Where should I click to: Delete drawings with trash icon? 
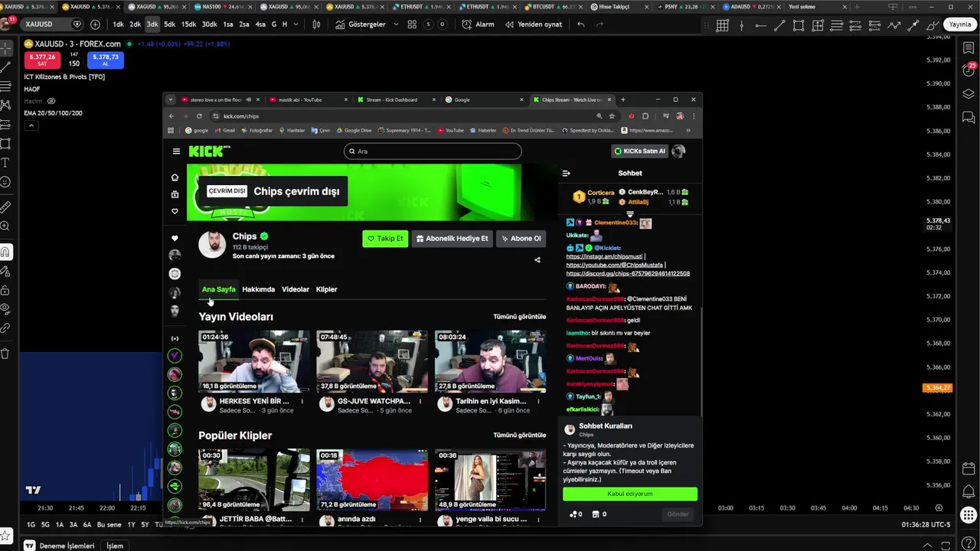coord(5,354)
